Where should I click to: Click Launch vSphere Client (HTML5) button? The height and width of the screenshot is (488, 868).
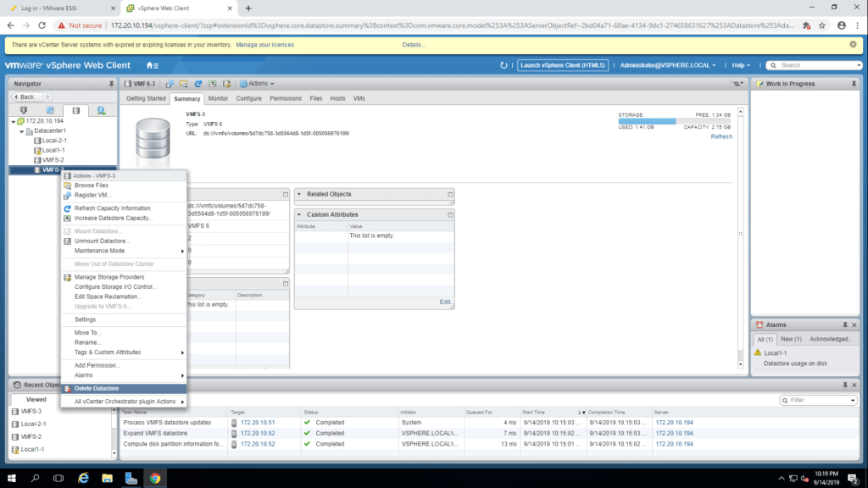point(563,65)
